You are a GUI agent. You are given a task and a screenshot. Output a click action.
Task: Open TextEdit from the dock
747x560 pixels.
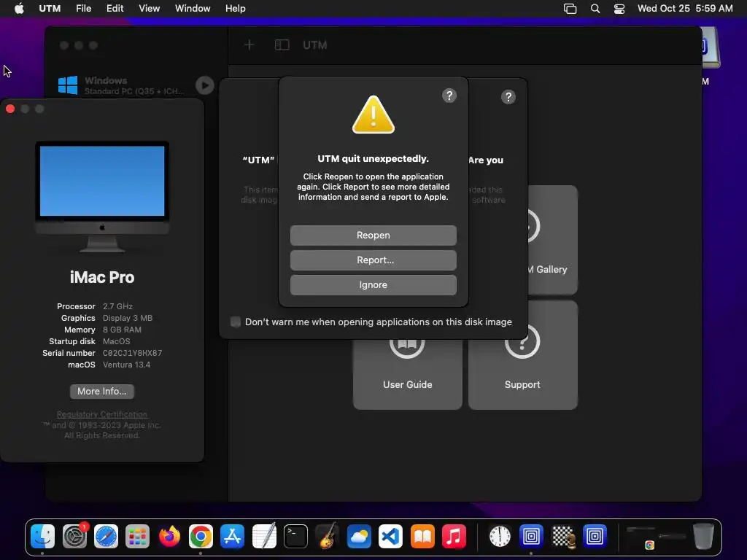(x=264, y=537)
